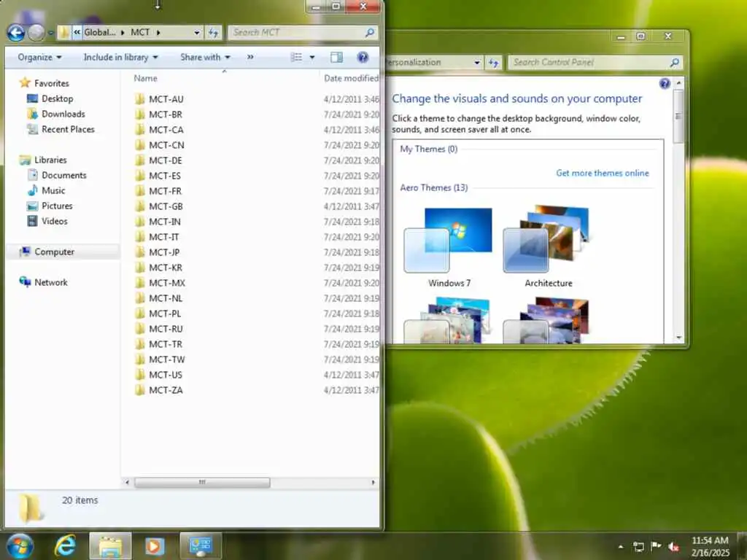Click refresh button in Personalization window

tap(494, 63)
